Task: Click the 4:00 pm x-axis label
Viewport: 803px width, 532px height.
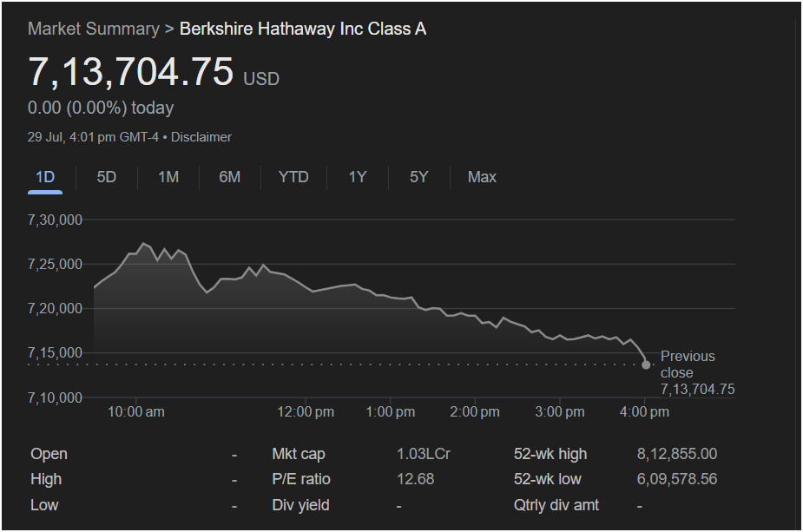Action: tap(644, 411)
